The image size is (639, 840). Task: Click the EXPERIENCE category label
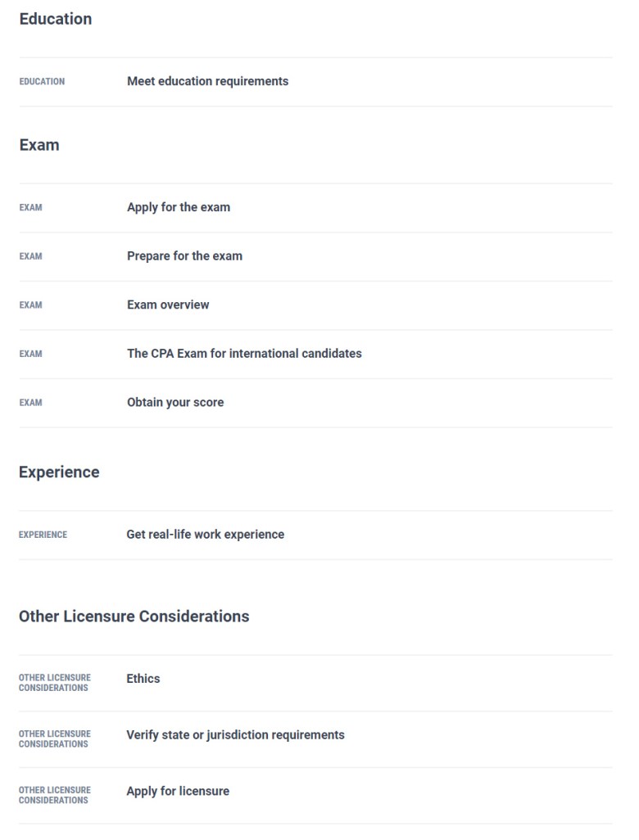click(44, 535)
